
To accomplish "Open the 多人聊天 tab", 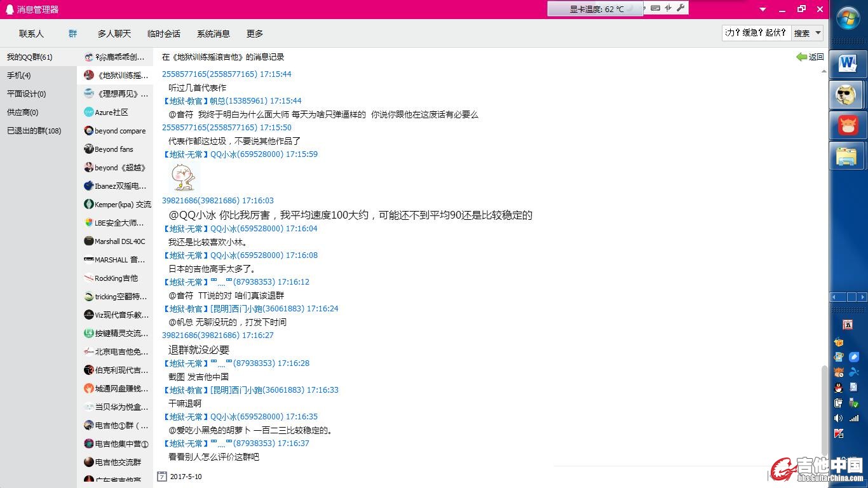I will 114,34.
